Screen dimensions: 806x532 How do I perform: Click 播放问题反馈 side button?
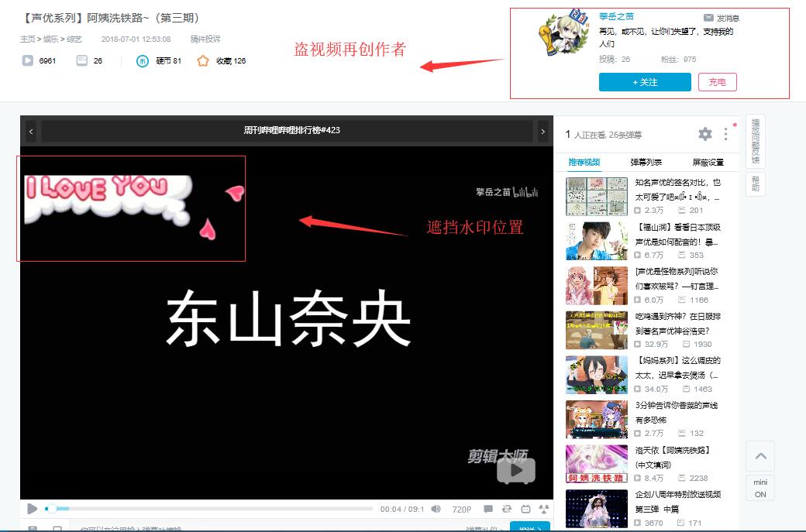[x=755, y=141]
